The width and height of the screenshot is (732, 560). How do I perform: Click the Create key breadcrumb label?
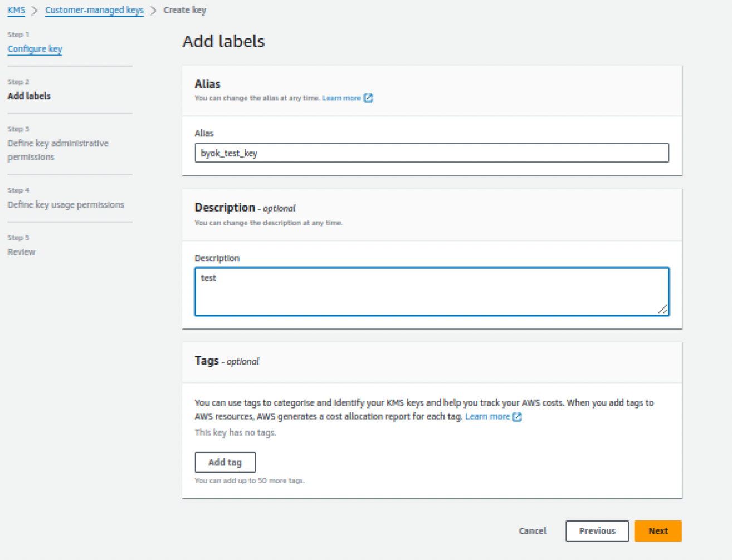coord(184,10)
